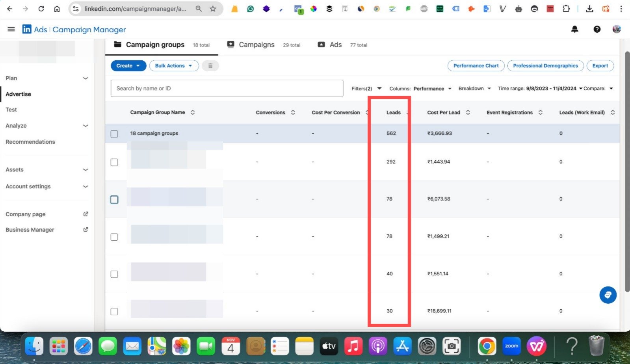Focus the Search by name or ID field

pyautogui.click(x=227, y=88)
